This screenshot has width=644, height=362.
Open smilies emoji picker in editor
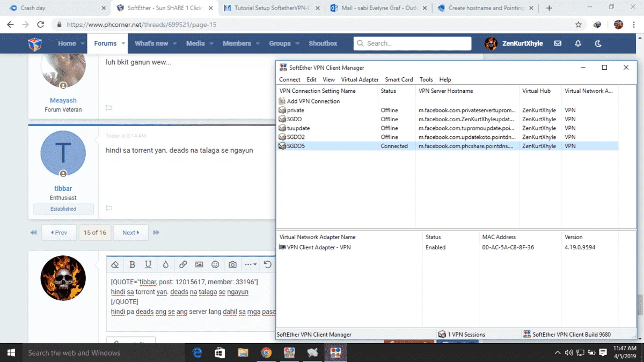point(216,264)
